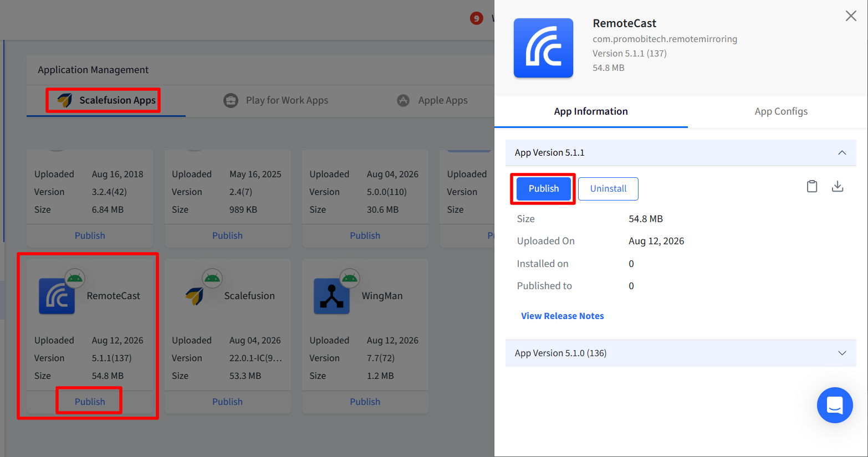
Task: Click RemoteCast card app icon
Action: [x=57, y=296]
